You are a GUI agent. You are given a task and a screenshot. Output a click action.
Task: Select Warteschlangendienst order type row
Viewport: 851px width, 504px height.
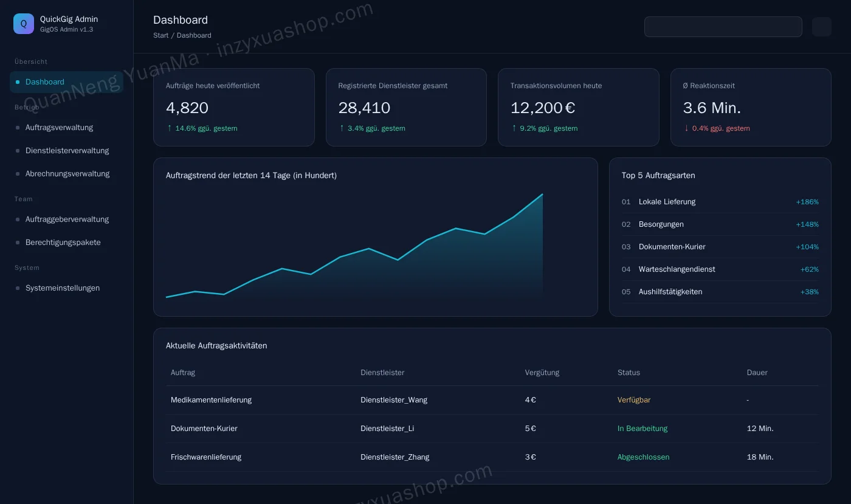tap(720, 269)
